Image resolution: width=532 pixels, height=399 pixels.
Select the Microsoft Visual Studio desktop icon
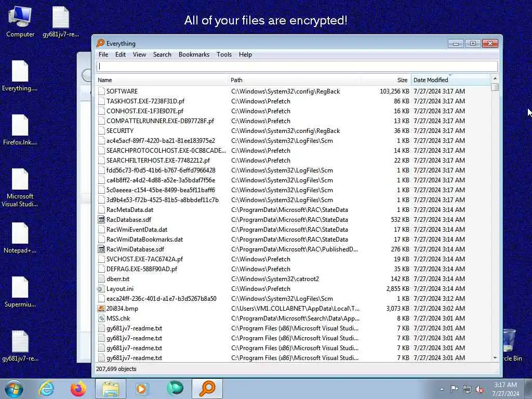pos(20,188)
